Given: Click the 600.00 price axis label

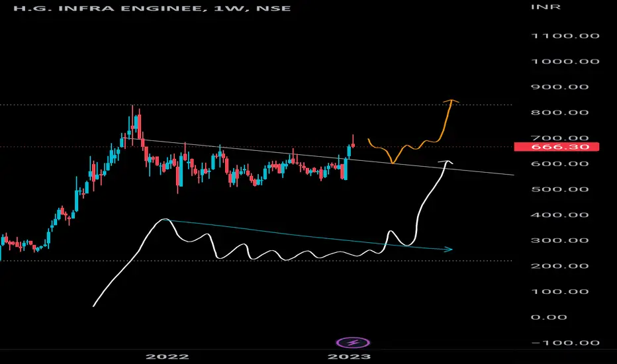Looking at the screenshot, I should point(559,163).
